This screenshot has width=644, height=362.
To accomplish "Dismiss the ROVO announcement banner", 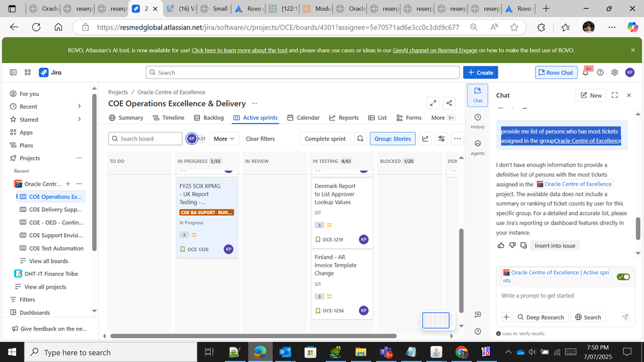I will point(632,50).
